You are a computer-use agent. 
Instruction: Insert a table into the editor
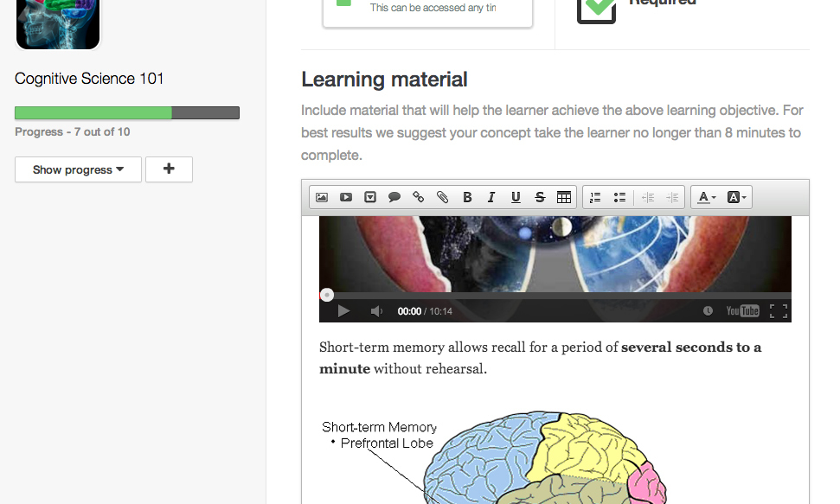tap(563, 197)
